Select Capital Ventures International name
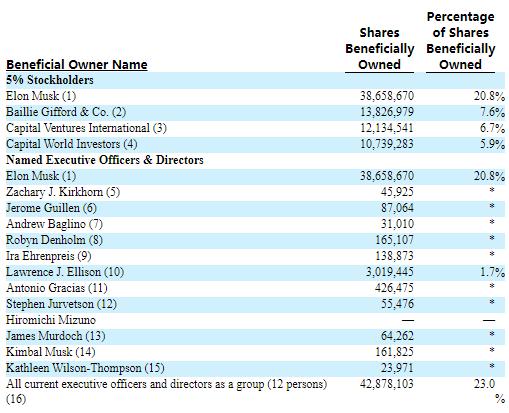 click(x=86, y=128)
